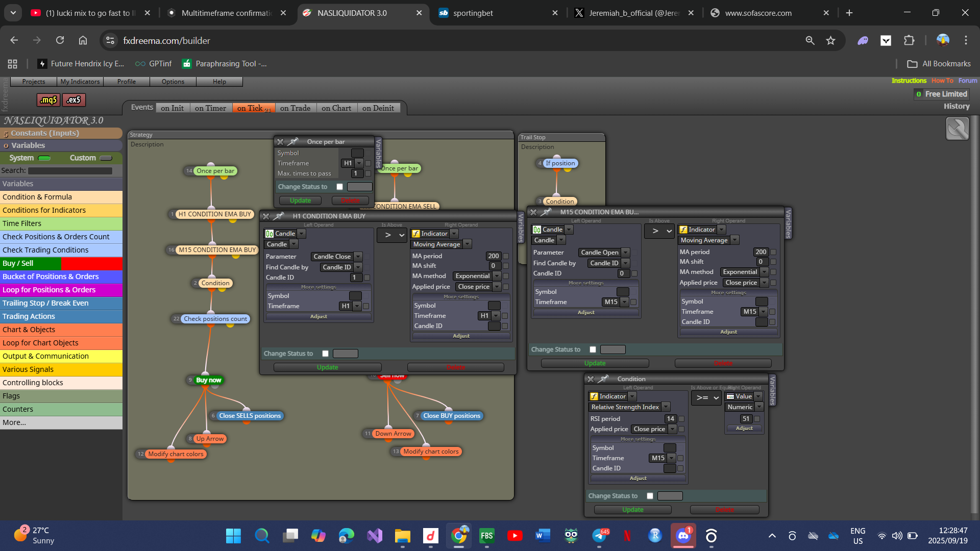This screenshot has height=551, width=980.
Task: Open the Candle Close parameter dropdown
Action: pyautogui.click(x=336, y=257)
